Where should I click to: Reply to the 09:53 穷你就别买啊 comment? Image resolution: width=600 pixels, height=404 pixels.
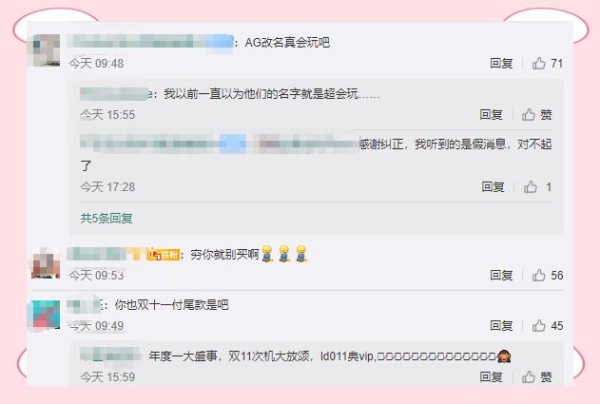[x=501, y=275]
